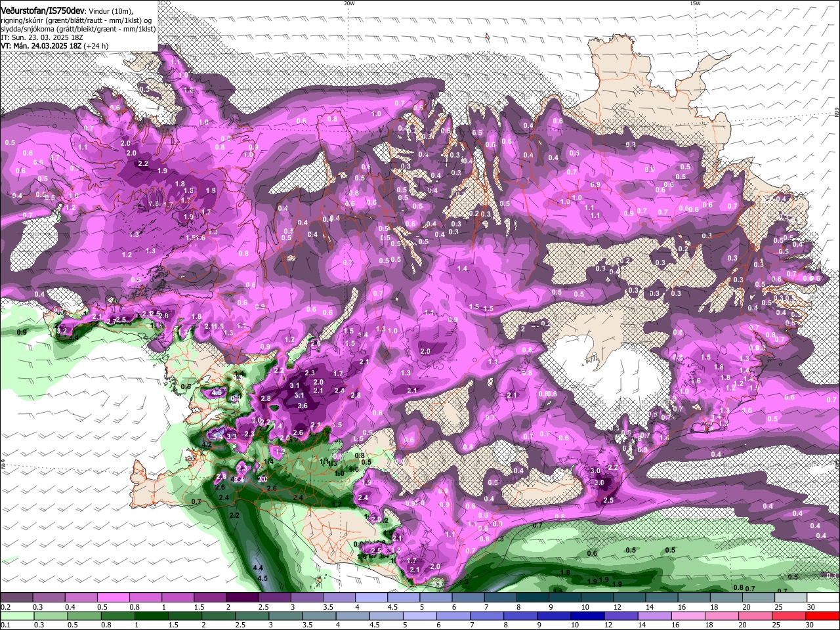Pick the red lower swatch between 25 and 30
Image resolution: width=840 pixels, height=630 pixels.
[789, 616]
